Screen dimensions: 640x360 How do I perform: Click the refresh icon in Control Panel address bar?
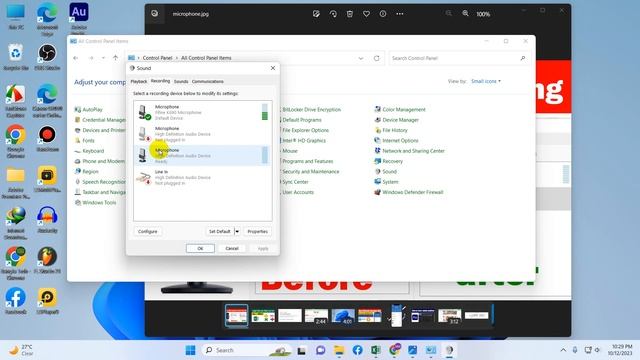pyautogui.click(x=376, y=58)
